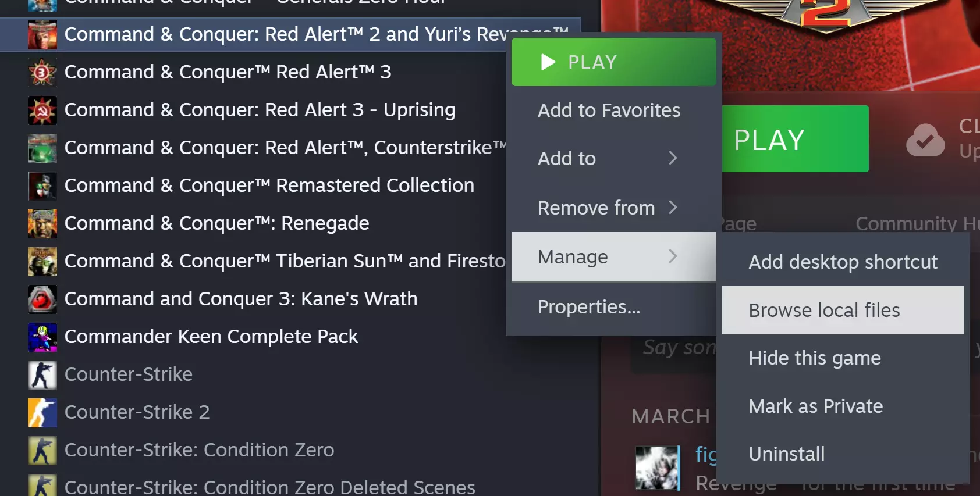Screen dimensions: 980x496
Task: Select Command and Conquer 3: Kane's Wrath
Action: point(241,299)
